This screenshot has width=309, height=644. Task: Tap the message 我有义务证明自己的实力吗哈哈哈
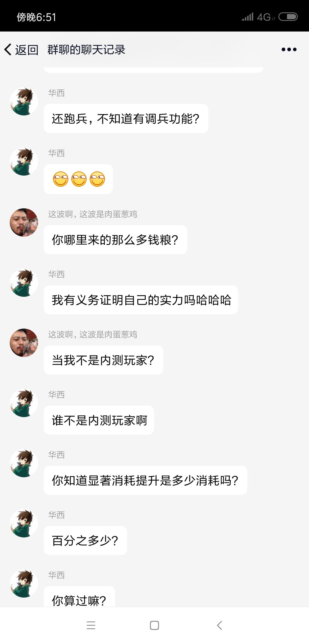click(x=141, y=300)
